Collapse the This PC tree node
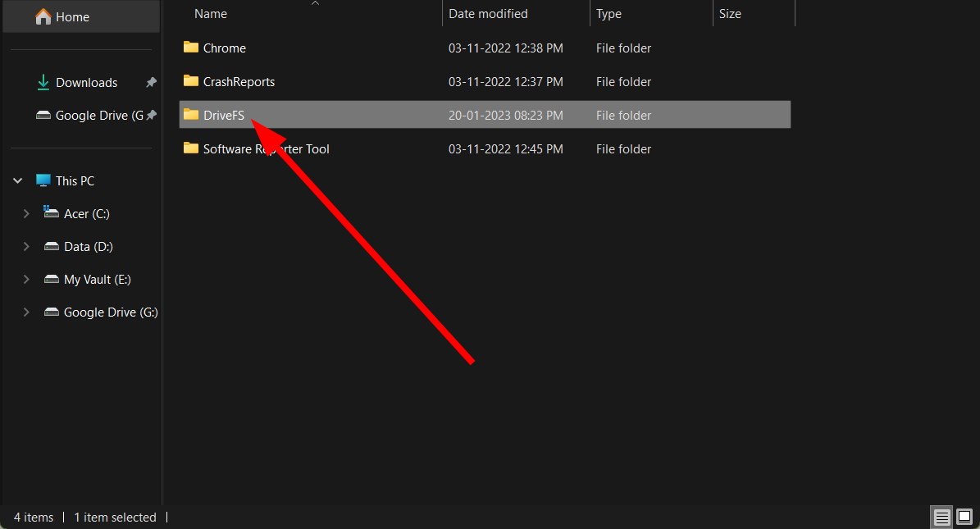The height and width of the screenshot is (529, 980). click(18, 180)
